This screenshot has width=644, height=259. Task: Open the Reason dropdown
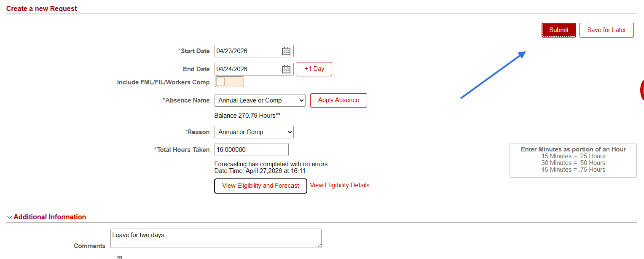coord(254,132)
